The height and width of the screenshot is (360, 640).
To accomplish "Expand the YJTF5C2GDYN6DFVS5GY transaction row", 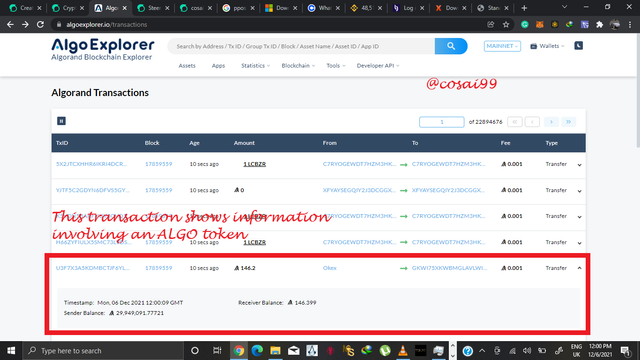I will 579,191.
